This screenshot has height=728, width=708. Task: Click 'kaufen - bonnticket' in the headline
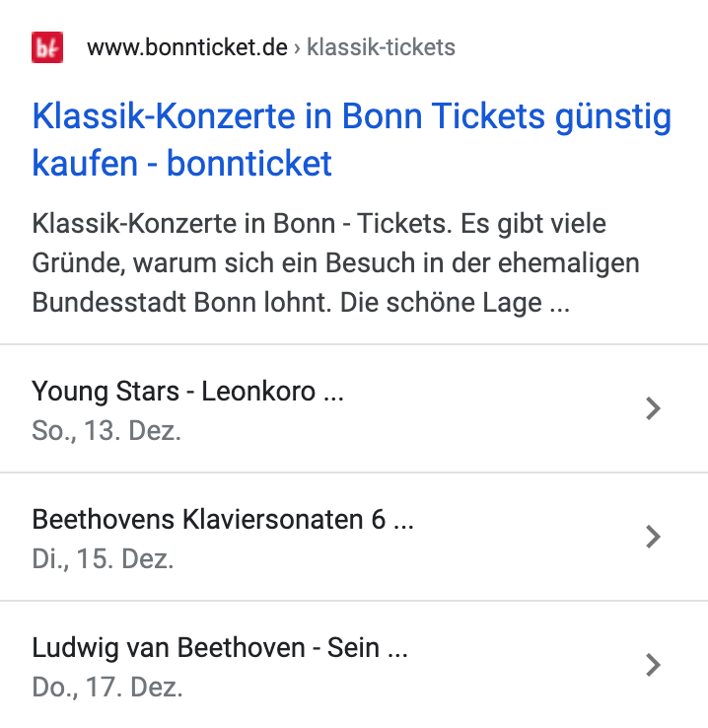182,163
